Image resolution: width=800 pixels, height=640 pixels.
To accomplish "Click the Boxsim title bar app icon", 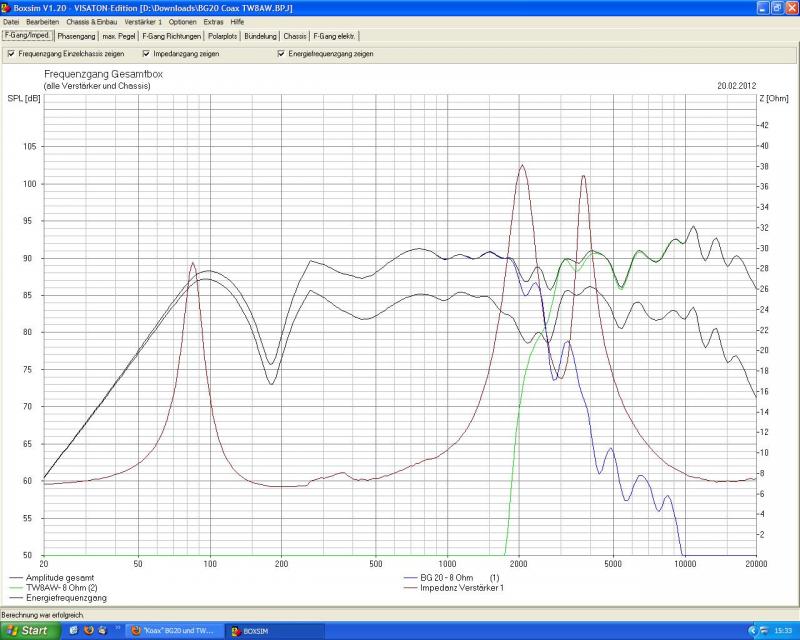I will tap(6, 7).
